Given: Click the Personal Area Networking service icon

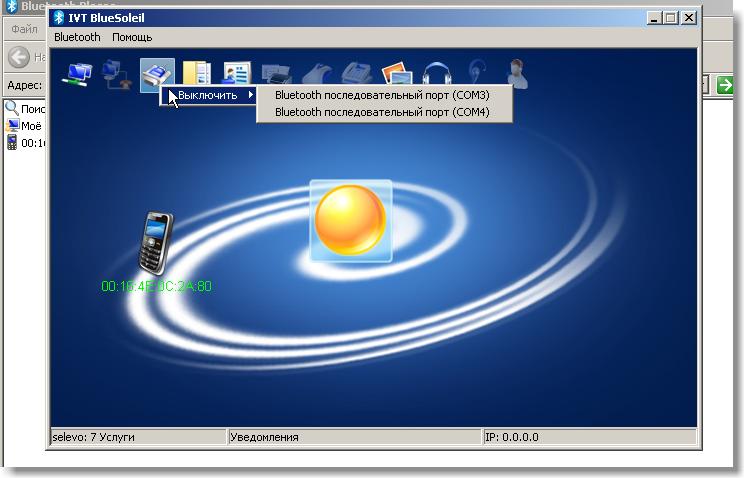Looking at the screenshot, I should (76, 74).
